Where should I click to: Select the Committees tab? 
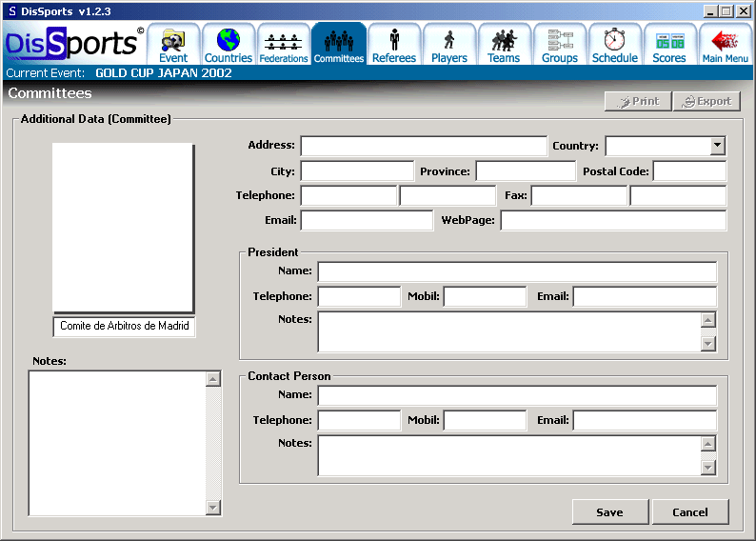tap(338, 45)
